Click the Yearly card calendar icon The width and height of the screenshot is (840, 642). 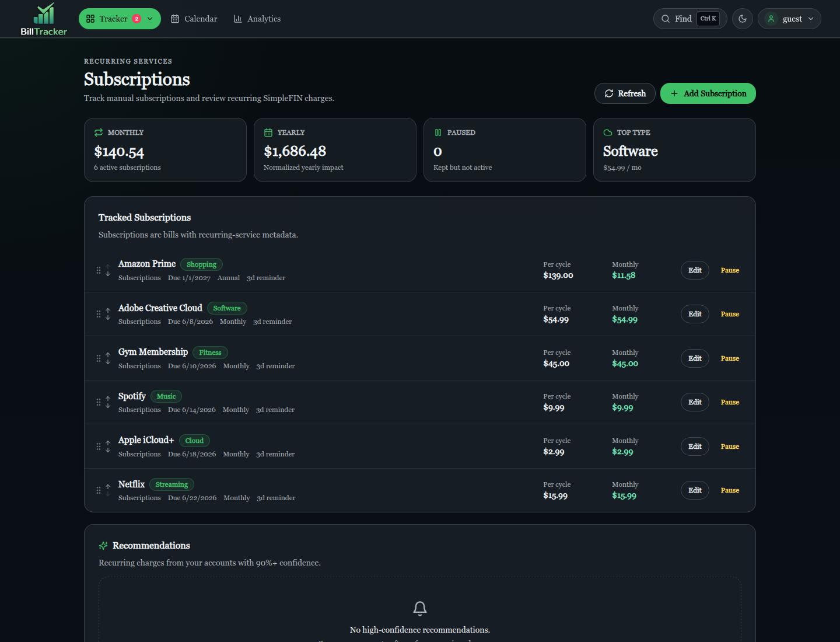coord(268,132)
